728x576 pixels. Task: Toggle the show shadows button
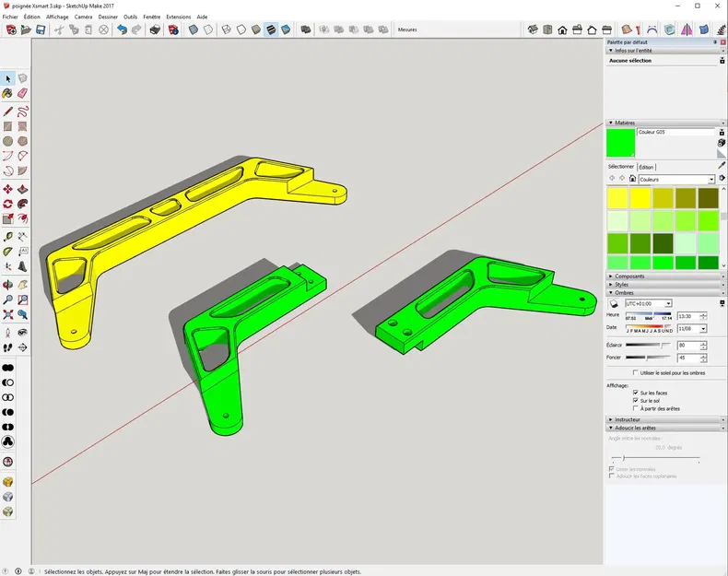614,303
